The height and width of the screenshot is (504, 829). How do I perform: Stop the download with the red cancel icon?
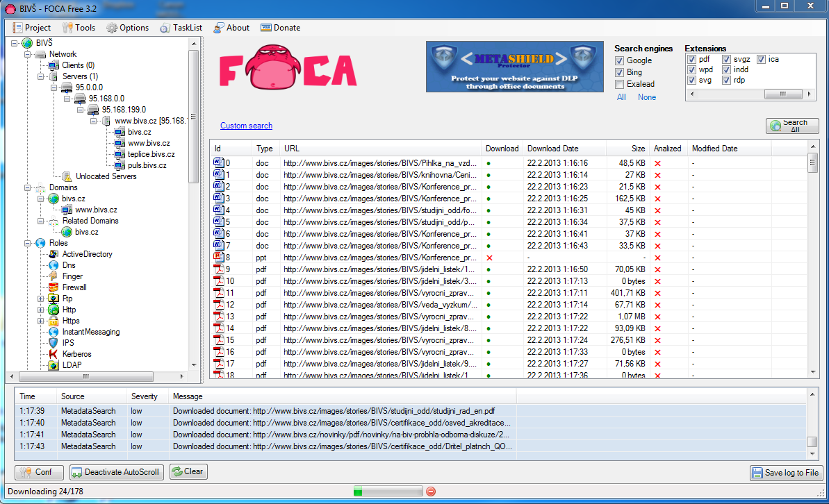[431, 492]
